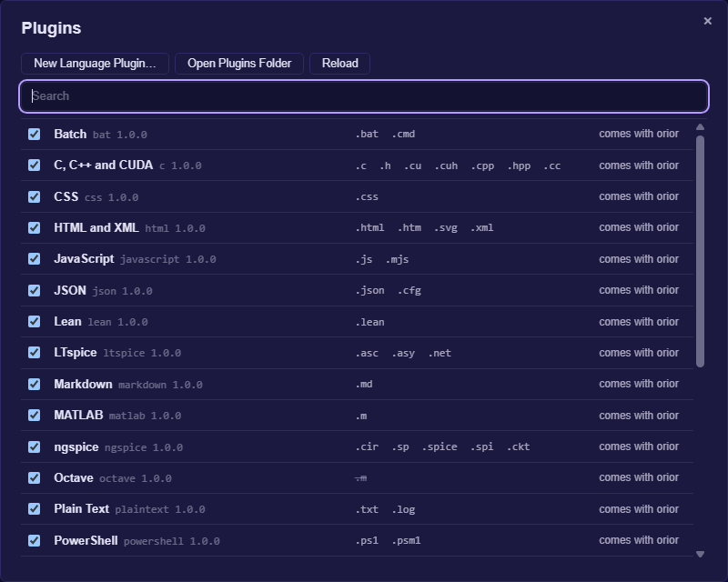This screenshot has width=728, height=582.
Task: Click the scrollbar down arrow
Action: [x=700, y=554]
